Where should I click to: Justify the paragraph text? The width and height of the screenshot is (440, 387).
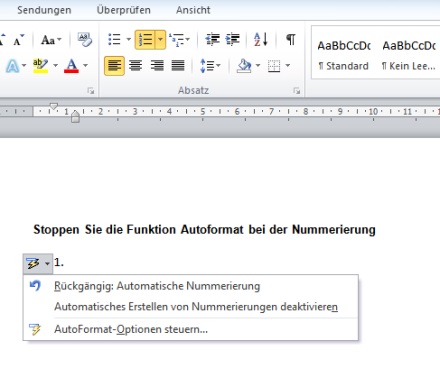tap(178, 66)
